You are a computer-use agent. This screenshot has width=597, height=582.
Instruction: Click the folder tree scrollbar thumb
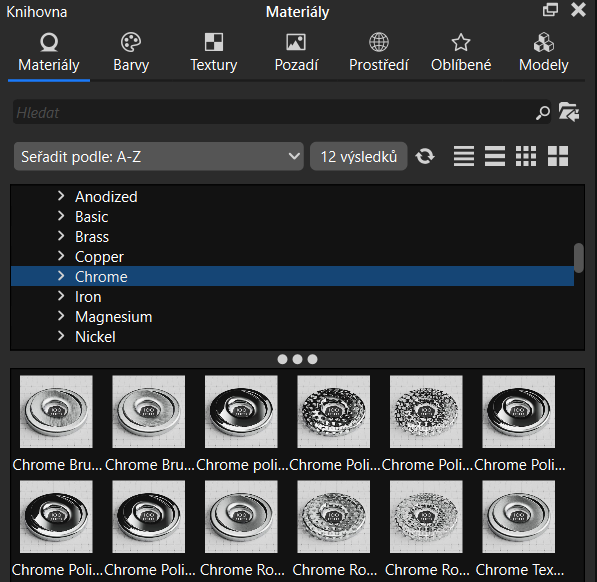tap(579, 258)
